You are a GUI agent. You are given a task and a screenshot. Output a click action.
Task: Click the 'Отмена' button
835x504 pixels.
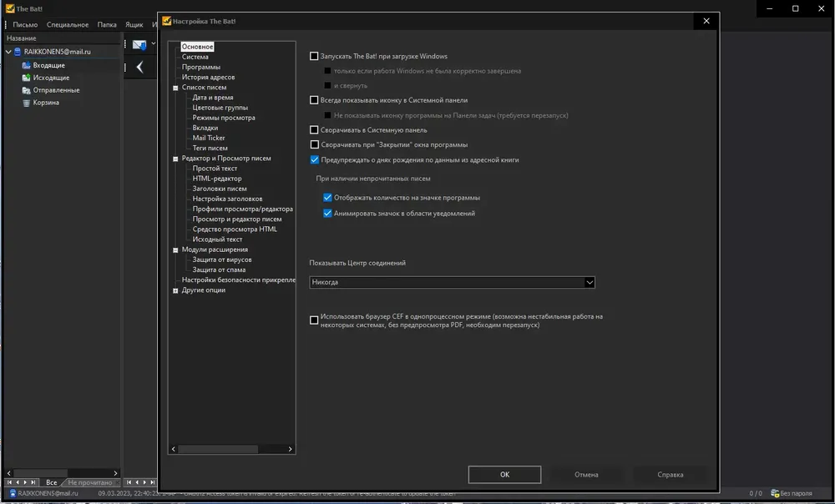(586, 475)
